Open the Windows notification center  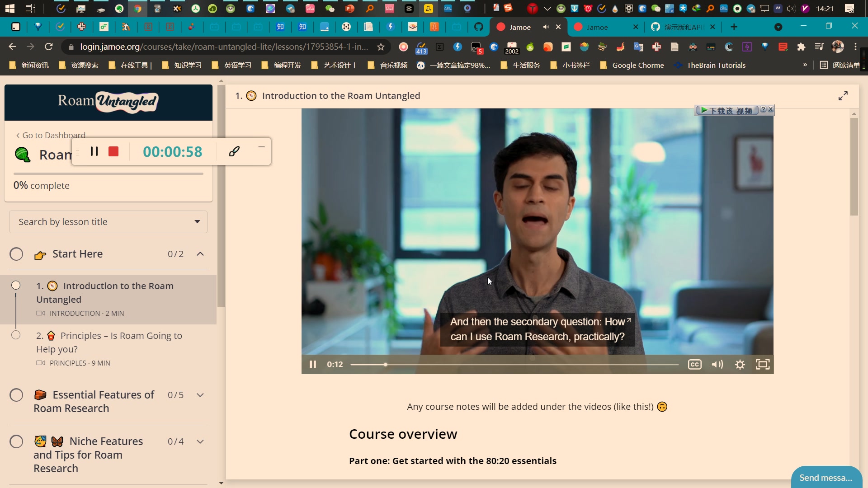(x=849, y=8)
